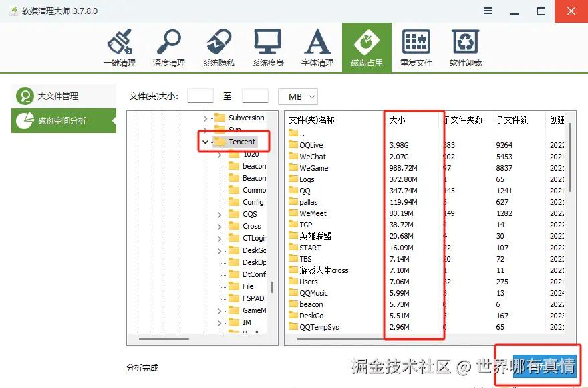Click the folder tree vertical scrollbar

pyautogui.click(x=272, y=288)
